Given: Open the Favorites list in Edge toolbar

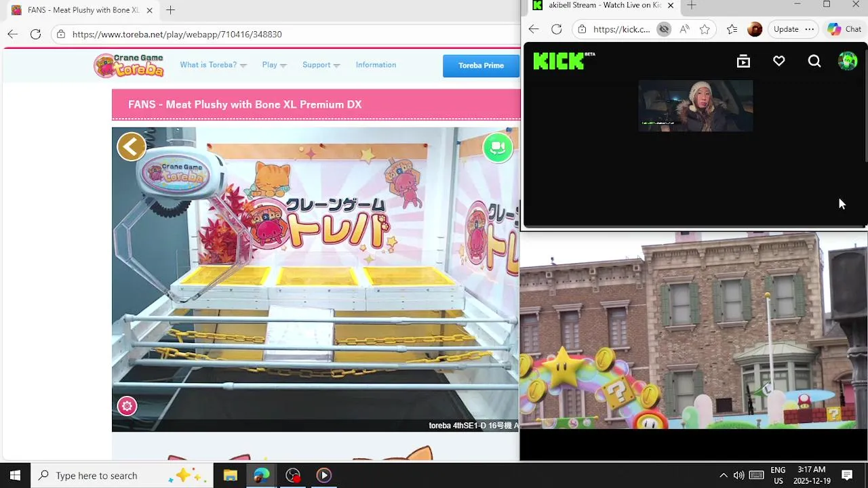Looking at the screenshot, I should pos(732,29).
